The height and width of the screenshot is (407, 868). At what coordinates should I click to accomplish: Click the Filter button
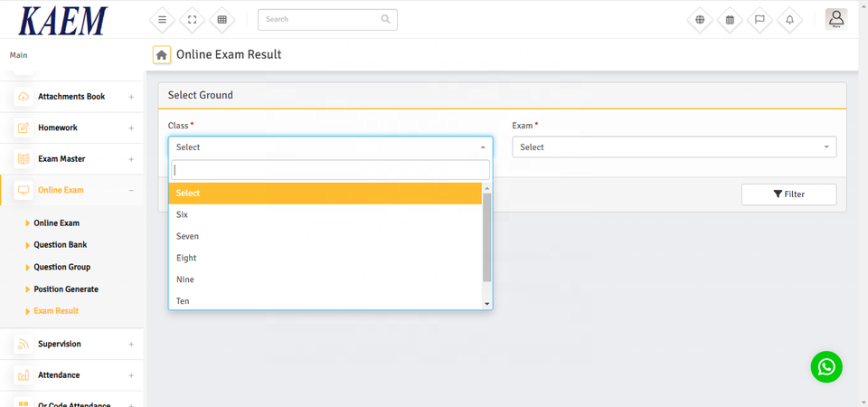788,194
